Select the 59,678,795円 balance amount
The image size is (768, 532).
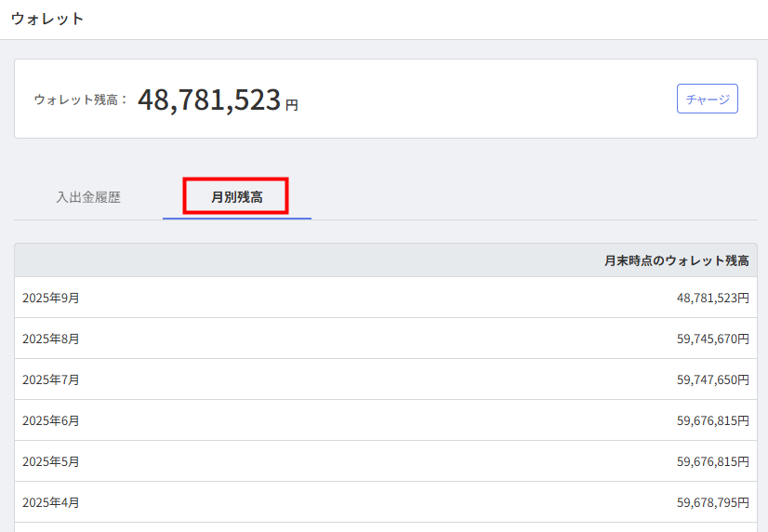pyautogui.click(x=712, y=502)
